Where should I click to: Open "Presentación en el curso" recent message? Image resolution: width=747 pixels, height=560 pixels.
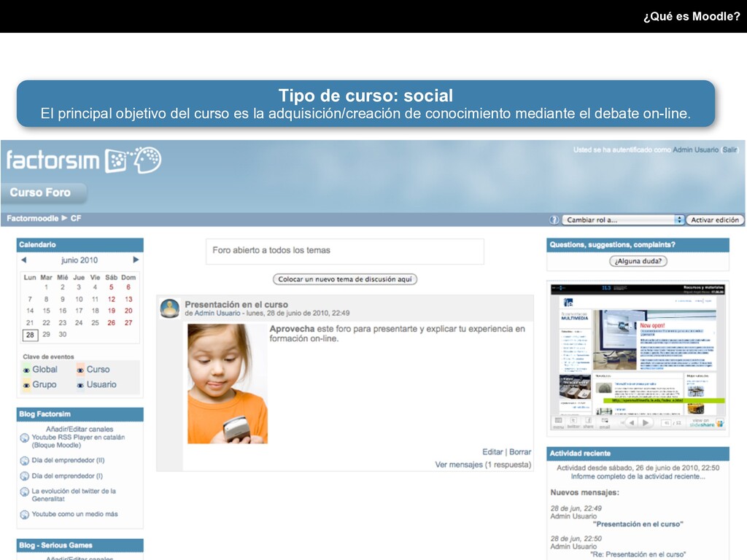638,524
